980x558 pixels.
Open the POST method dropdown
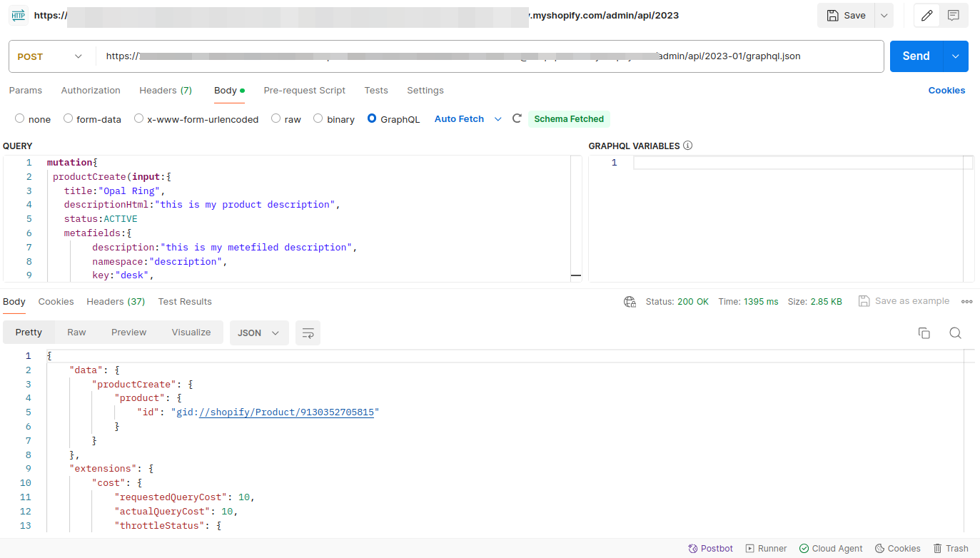(x=50, y=56)
